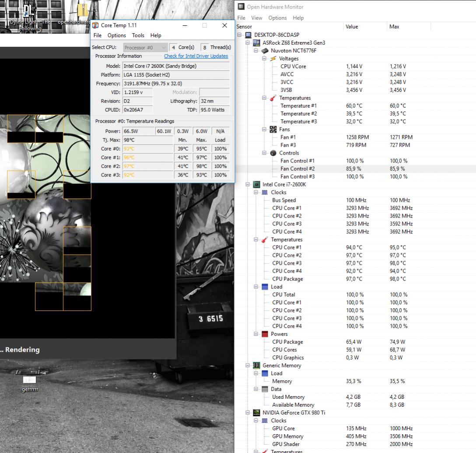Select the Fan Control #2 row

click(x=297, y=169)
